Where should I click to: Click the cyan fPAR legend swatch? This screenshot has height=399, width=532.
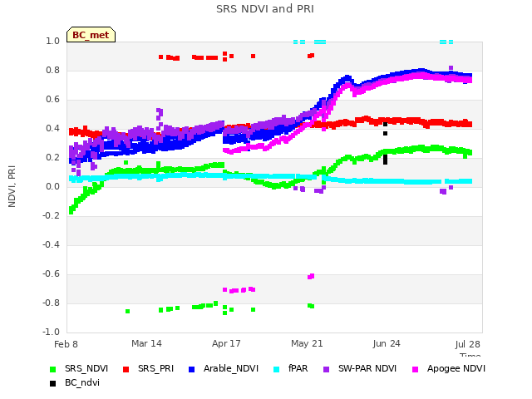tap(277, 369)
